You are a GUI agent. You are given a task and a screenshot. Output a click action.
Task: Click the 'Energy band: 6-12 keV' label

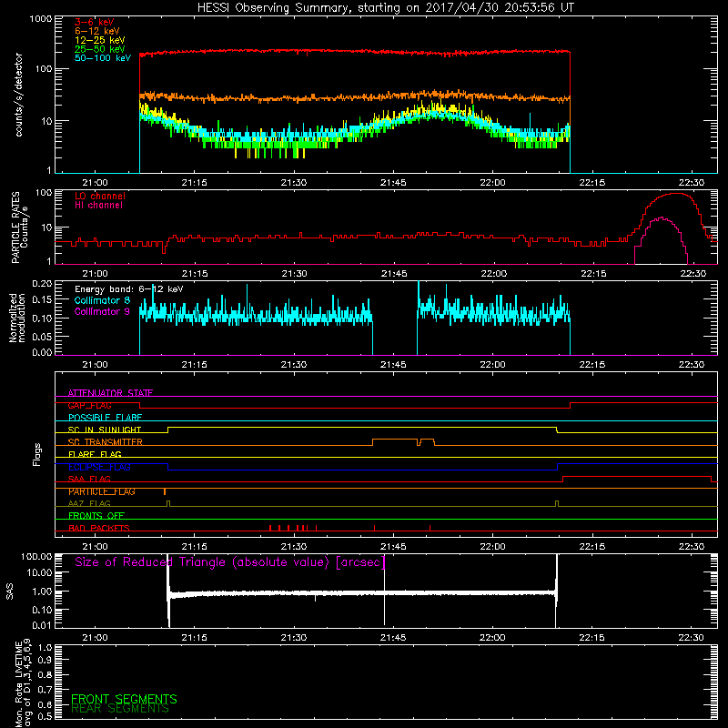tap(129, 289)
